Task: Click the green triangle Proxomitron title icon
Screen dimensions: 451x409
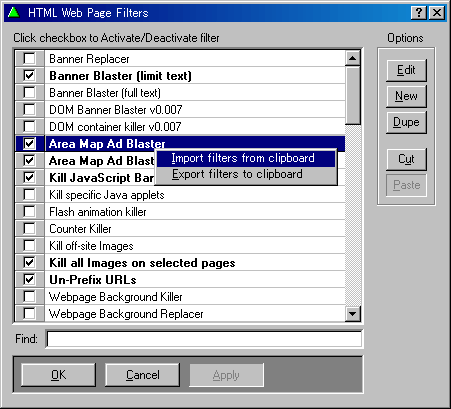Action: [x=14, y=13]
